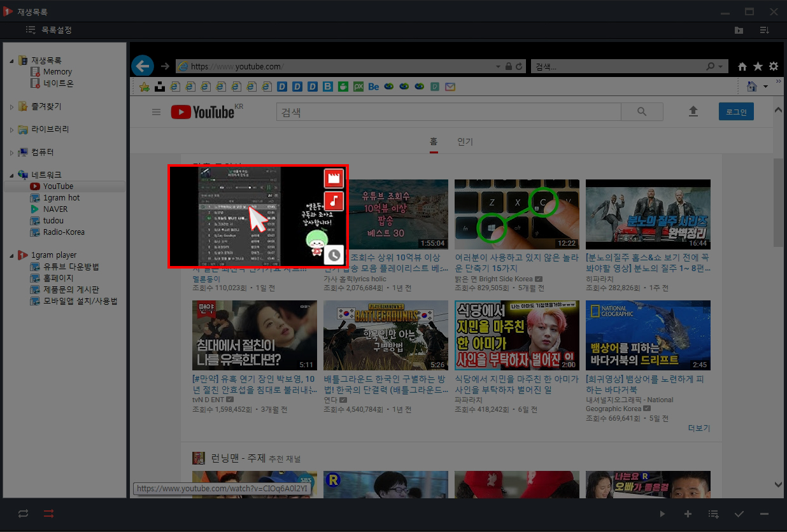Click the minus remove icon in bottom bar
The image size is (787, 532).
coord(765,514)
